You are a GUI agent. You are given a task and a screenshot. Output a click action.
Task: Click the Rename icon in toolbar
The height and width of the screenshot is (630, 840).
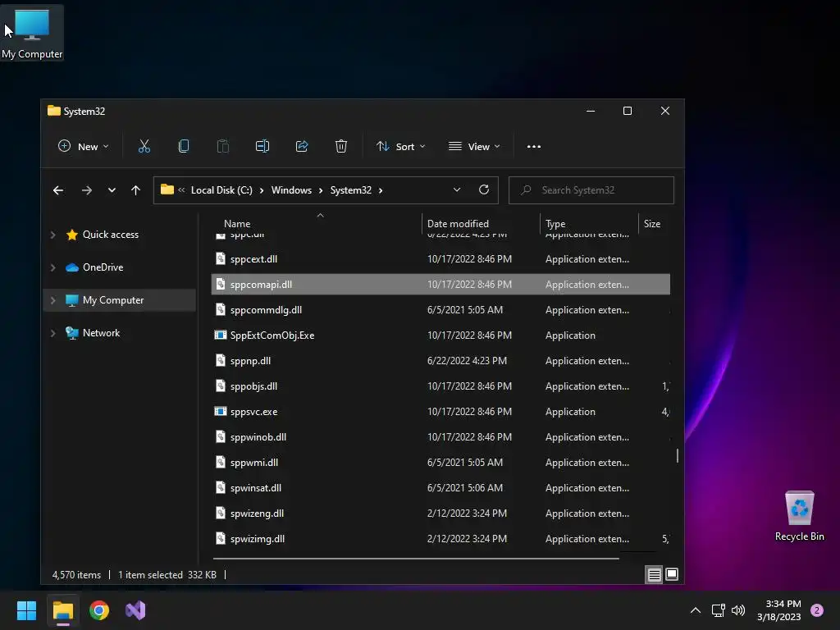(262, 146)
